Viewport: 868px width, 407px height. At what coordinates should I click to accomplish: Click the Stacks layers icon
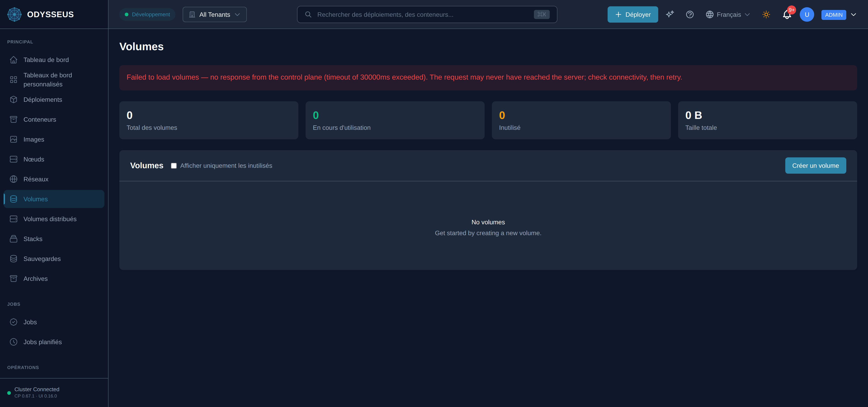click(x=14, y=239)
